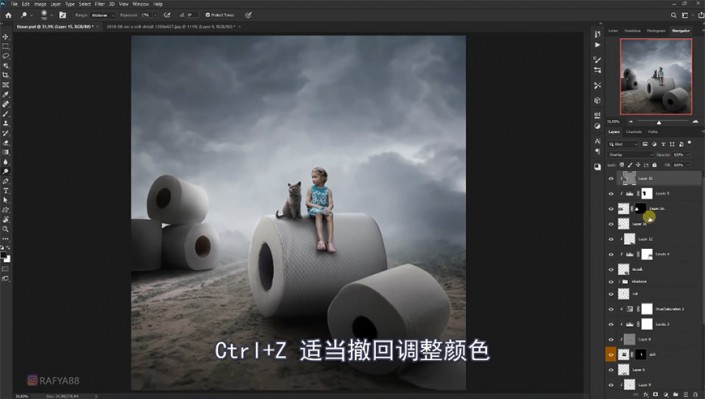Switch to the second document tab
This screenshot has height=399, width=705.
(x=170, y=27)
